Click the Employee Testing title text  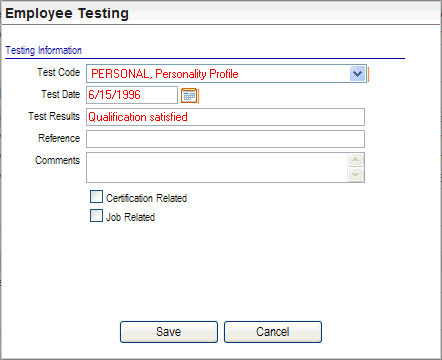coord(67,13)
